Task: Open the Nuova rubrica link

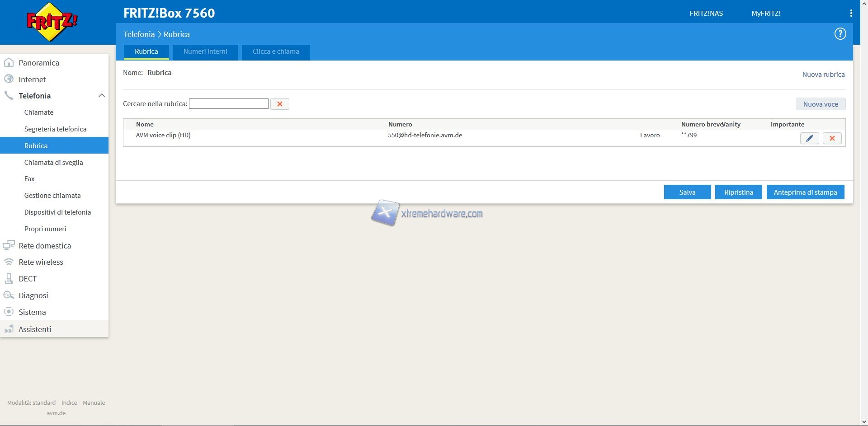Action: pyautogui.click(x=823, y=75)
